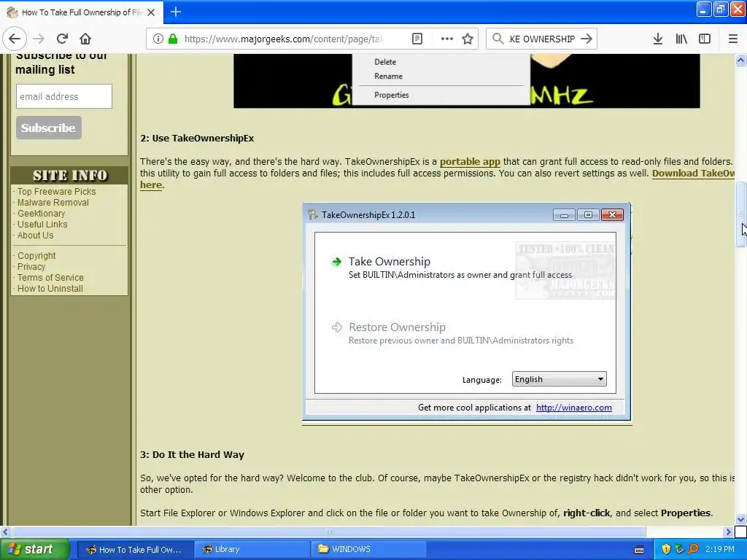
Task: Click the 'here' link
Action: pyautogui.click(x=151, y=184)
